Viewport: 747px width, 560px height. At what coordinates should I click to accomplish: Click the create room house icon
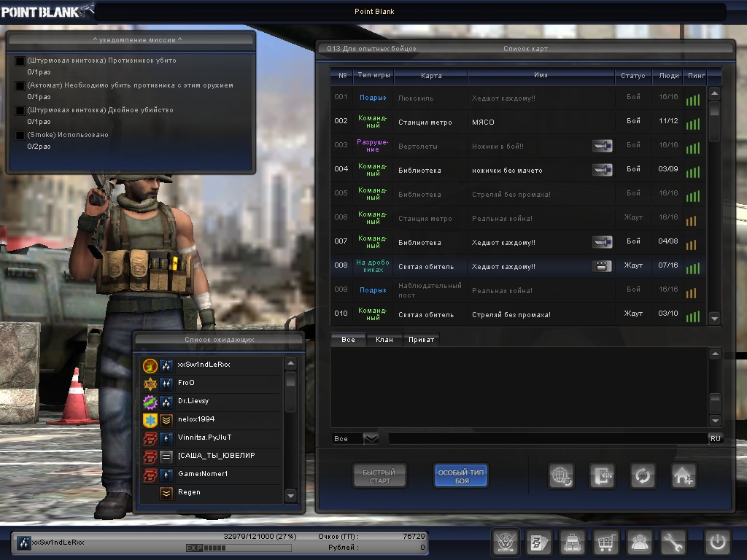[x=684, y=476]
